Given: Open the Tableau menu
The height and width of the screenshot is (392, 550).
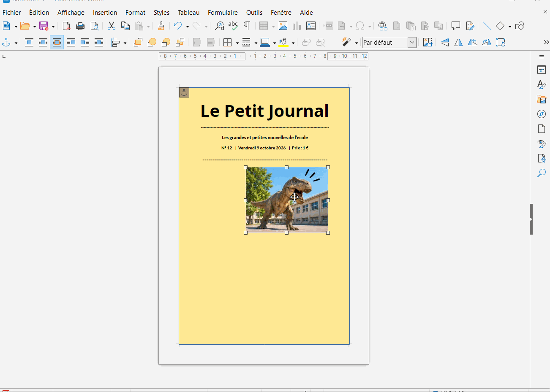Looking at the screenshot, I should tap(189, 13).
